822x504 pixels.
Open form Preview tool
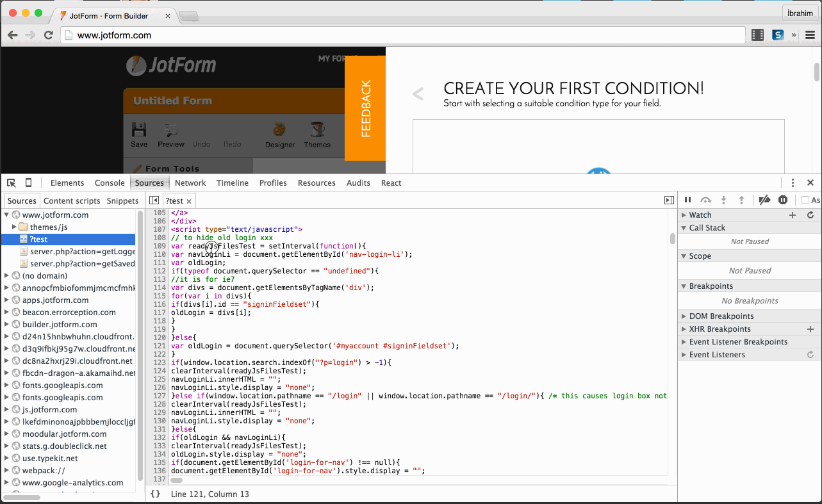171,135
